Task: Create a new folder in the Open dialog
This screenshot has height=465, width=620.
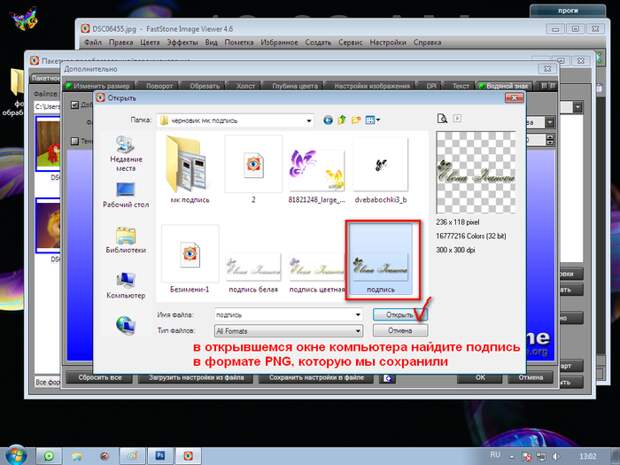Action: (356, 120)
